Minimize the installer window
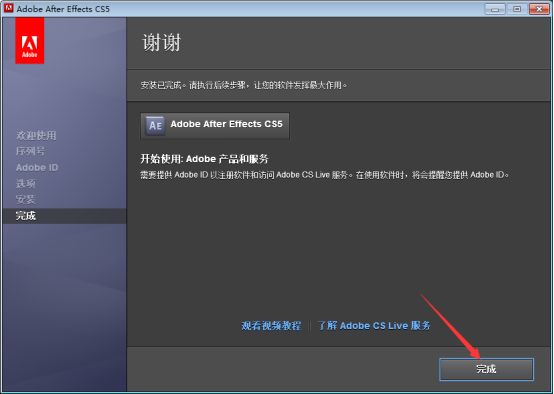Screen dimensions: 554x394 (x=495, y=9)
